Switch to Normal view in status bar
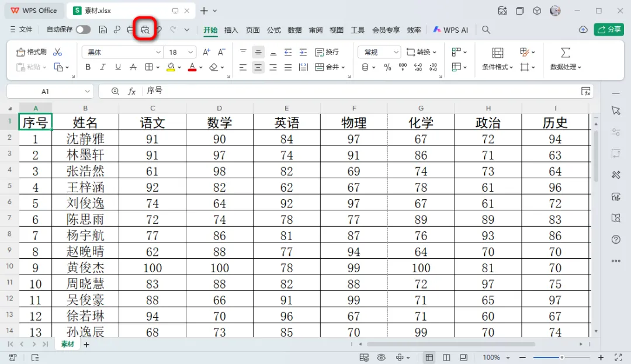Image resolution: width=631 pixels, height=364 pixels. 429,358
